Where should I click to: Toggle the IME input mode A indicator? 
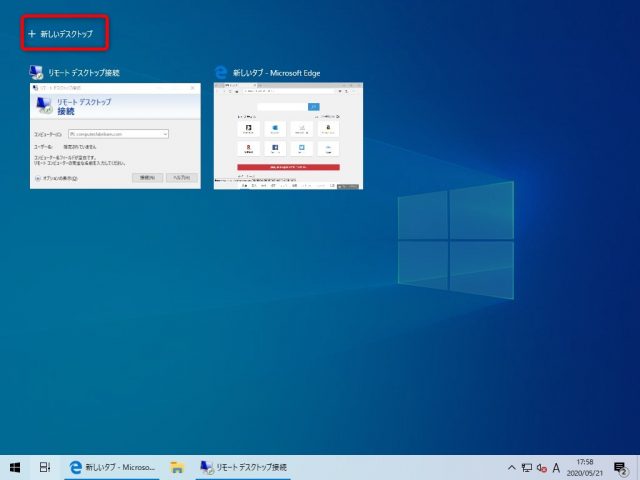[556, 468]
